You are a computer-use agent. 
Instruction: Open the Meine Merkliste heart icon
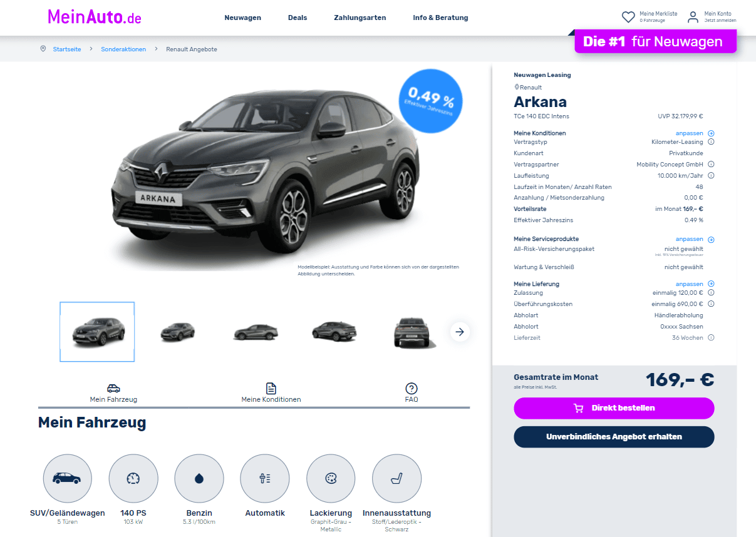(628, 17)
